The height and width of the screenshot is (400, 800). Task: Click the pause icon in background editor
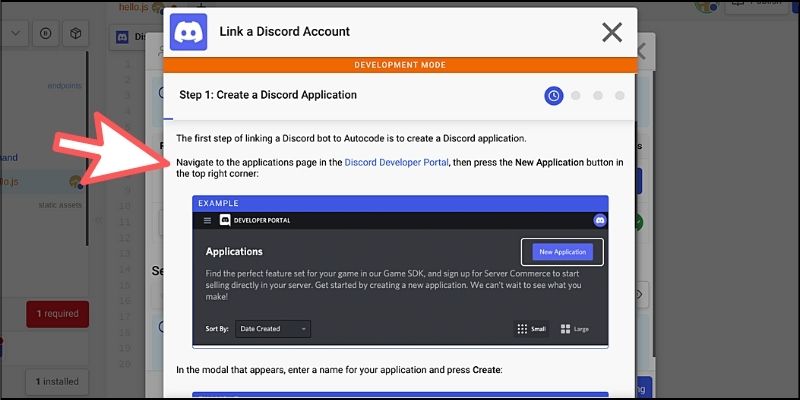coord(45,34)
